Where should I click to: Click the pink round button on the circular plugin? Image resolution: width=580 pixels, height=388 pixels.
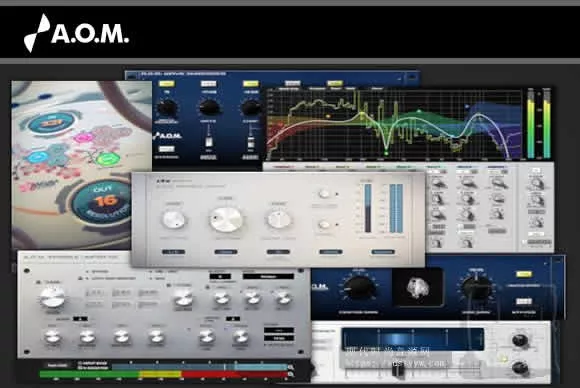click(84, 138)
